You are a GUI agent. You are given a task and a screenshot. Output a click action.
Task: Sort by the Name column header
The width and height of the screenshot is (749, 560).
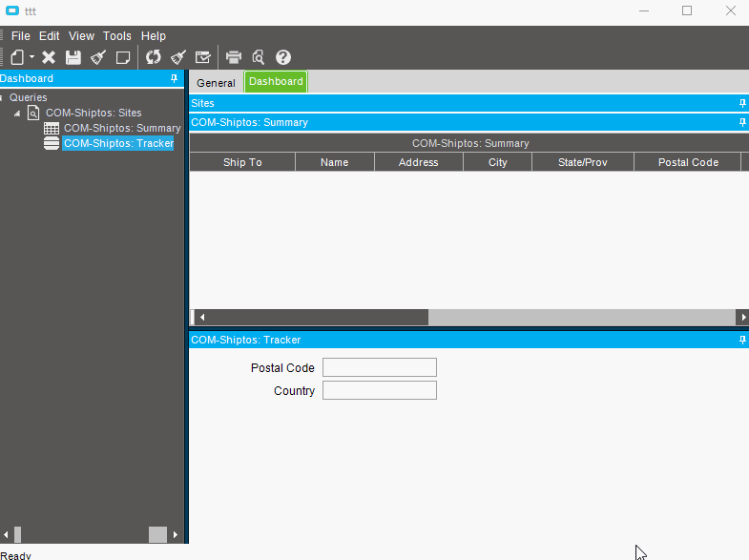(334, 162)
